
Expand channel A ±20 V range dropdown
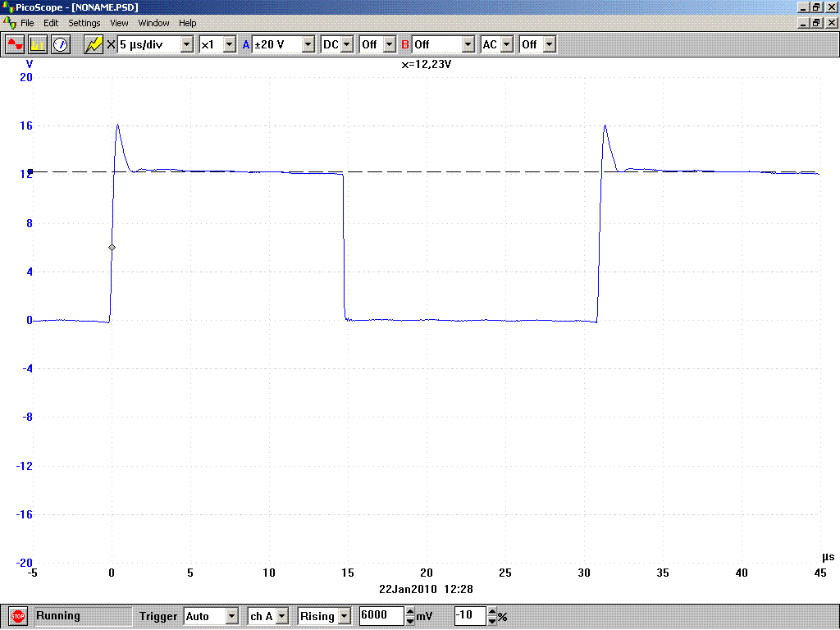[x=308, y=44]
